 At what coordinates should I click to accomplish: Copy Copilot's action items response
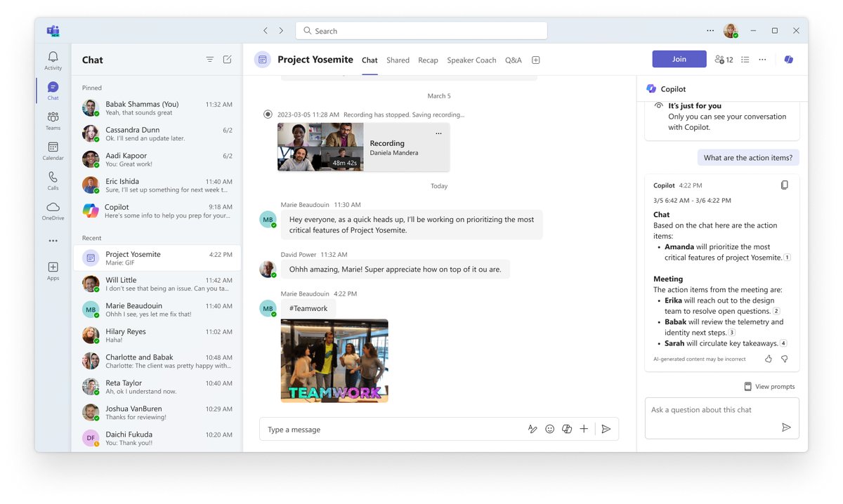[785, 184]
